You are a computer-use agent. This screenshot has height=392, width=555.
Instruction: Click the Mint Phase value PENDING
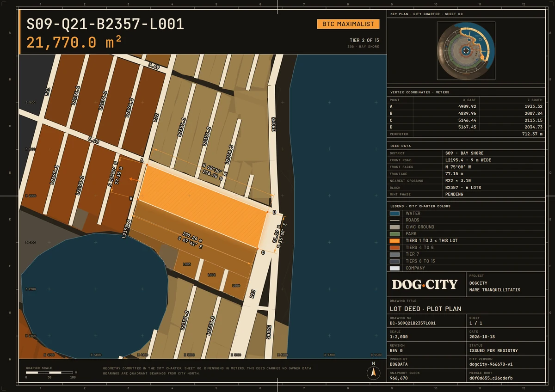click(454, 195)
